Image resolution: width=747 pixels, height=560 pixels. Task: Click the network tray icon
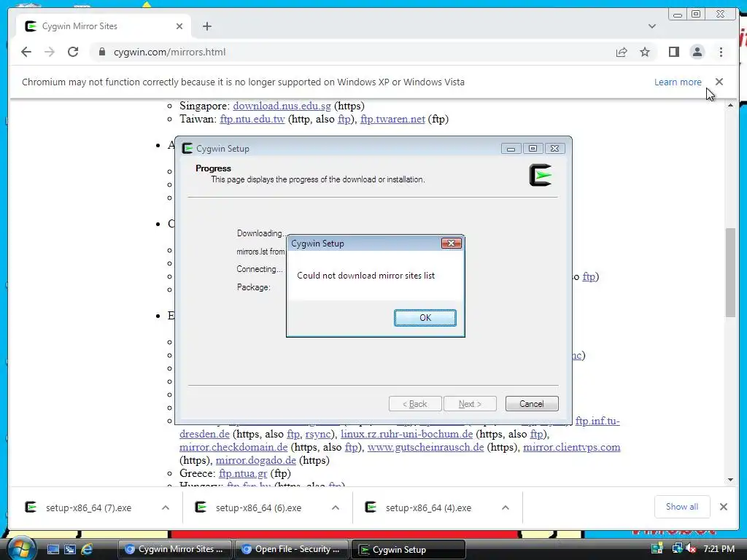pyautogui.click(x=677, y=548)
